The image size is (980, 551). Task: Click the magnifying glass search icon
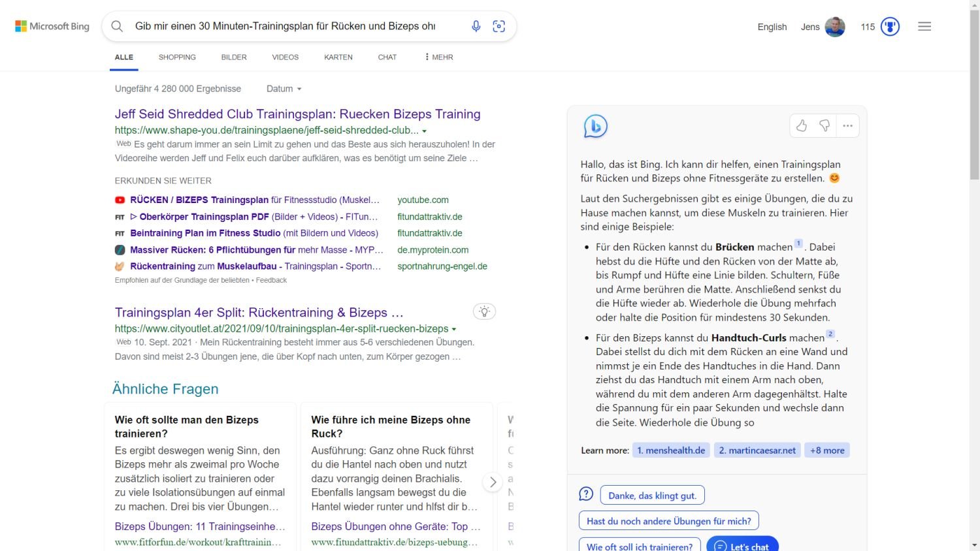point(117,26)
